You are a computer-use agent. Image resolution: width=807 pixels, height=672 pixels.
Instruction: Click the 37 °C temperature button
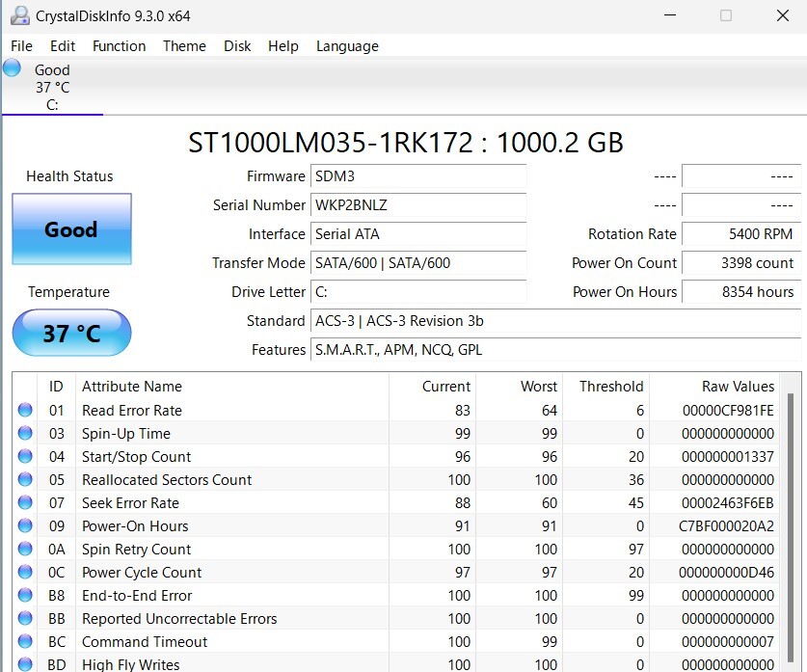[x=71, y=334]
